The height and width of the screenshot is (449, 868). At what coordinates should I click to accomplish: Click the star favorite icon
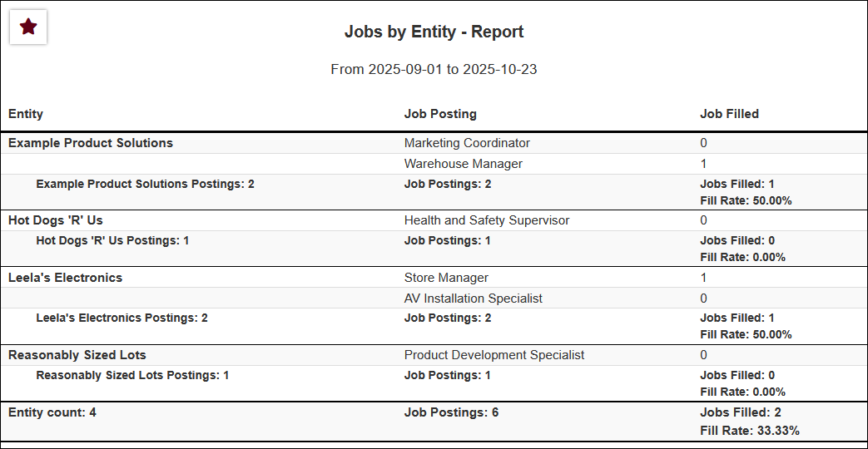tap(28, 27)
